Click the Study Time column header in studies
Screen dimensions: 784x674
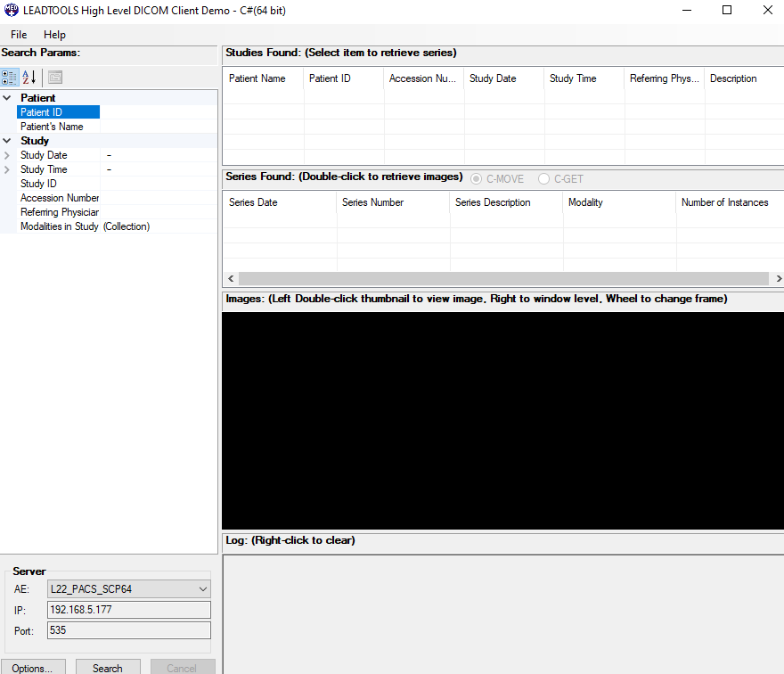[x=584, y=78]
